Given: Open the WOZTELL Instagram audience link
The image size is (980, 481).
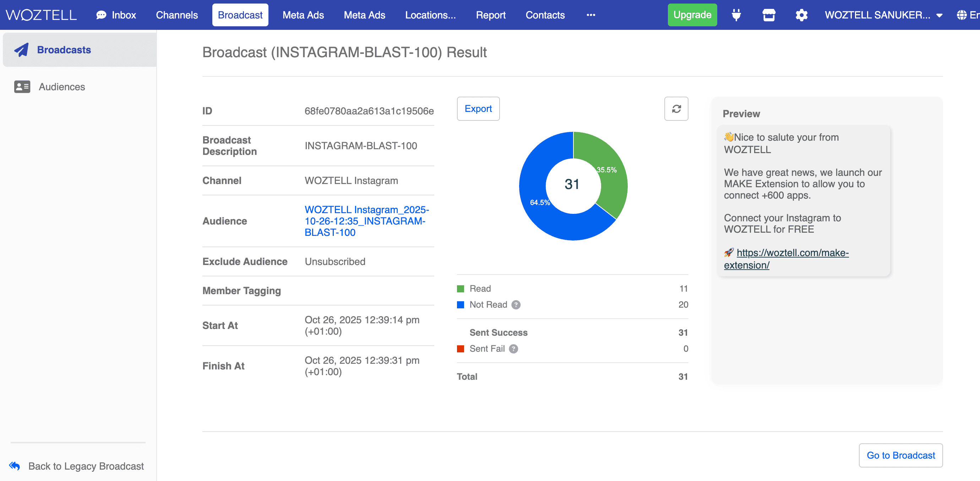Looking at the screenshot, I should (366, 221).
